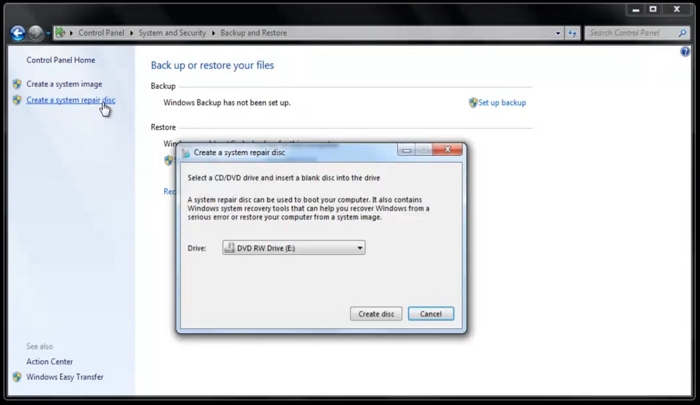Click the Create disc button
700x405 pixels.
(376, 314)
